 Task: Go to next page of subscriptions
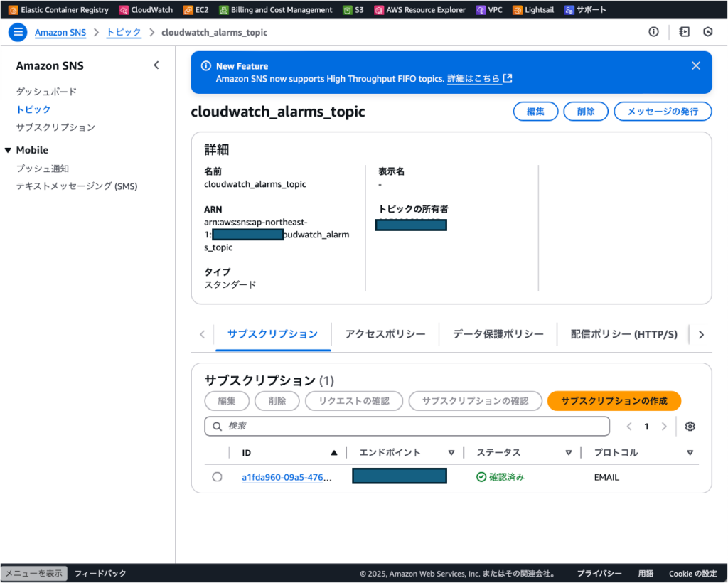coord(664,427)
